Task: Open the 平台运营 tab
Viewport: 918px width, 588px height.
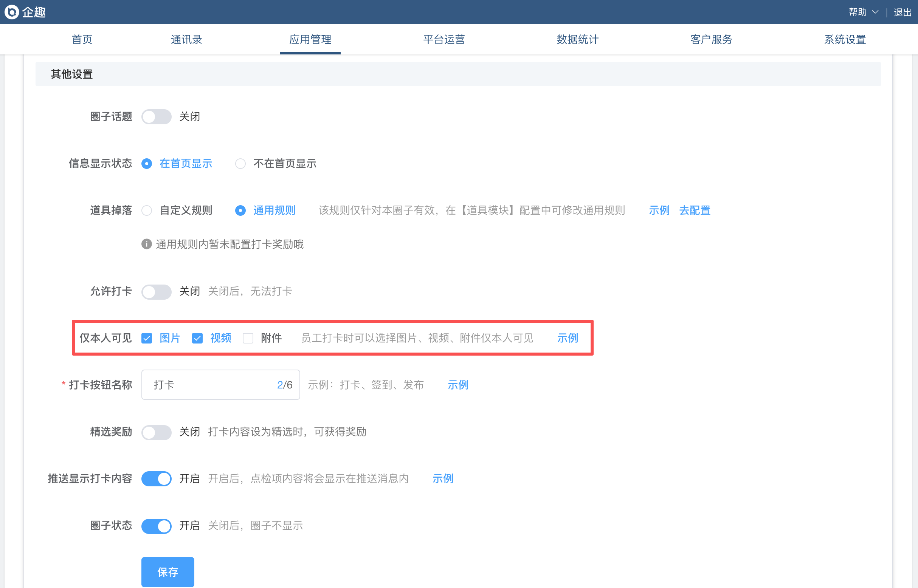Action: (x=444, y=39)
